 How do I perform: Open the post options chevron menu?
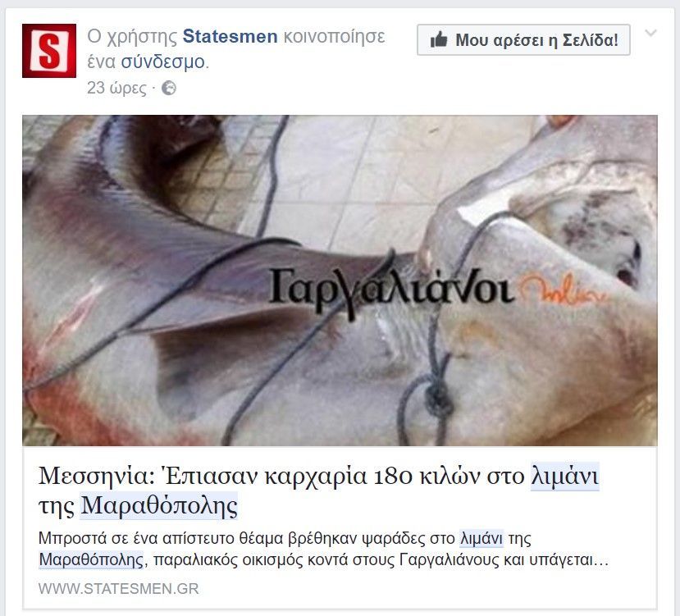coord(650,33)
